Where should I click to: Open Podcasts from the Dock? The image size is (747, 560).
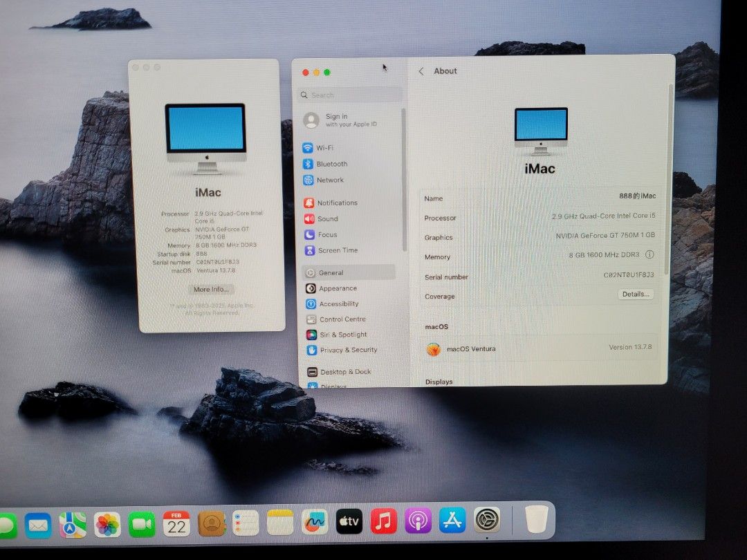[418, 521]
